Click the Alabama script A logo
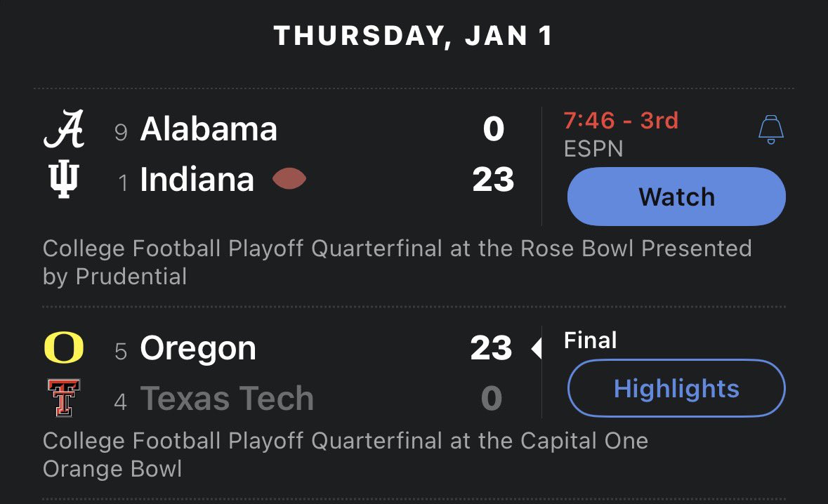The image size is (828, 504). (x=64, y=130)
